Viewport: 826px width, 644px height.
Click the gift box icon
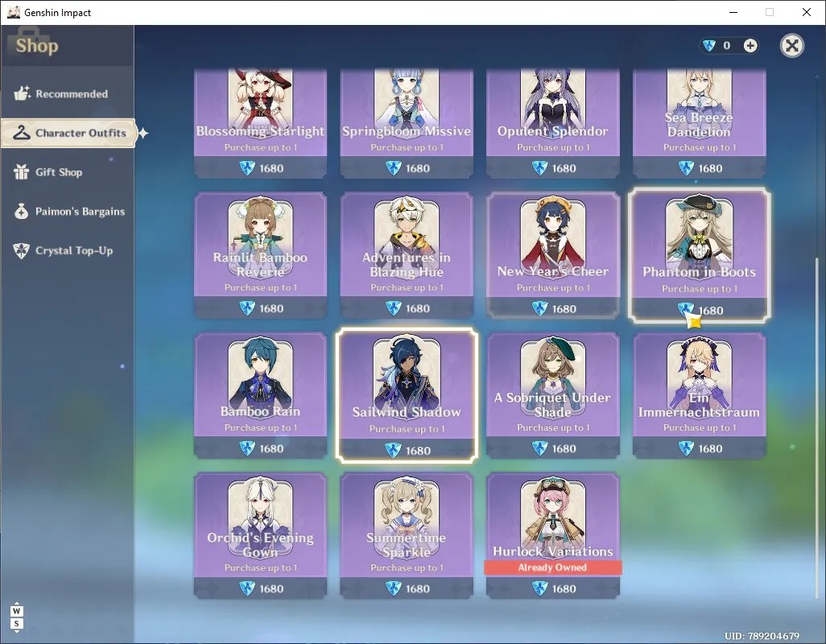(x=22, y=171)
